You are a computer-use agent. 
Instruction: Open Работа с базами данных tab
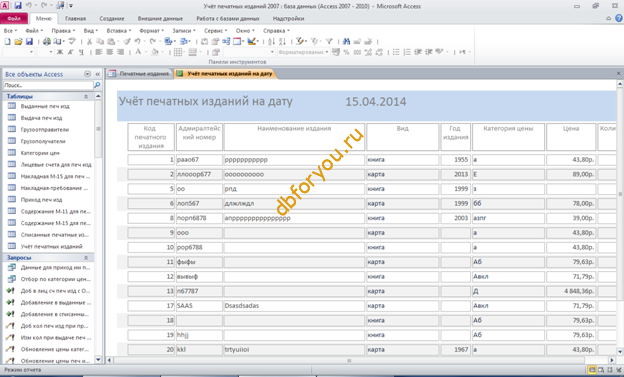click(x=228, y=18)
